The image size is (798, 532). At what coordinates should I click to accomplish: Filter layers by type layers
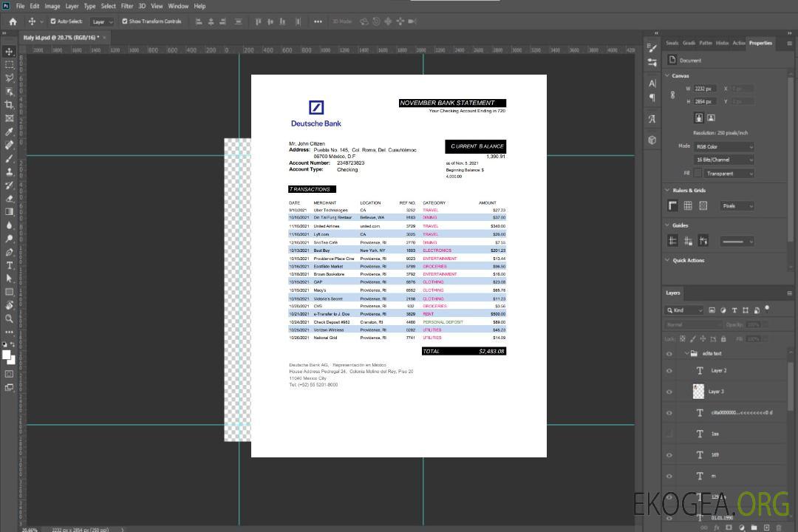734,310
